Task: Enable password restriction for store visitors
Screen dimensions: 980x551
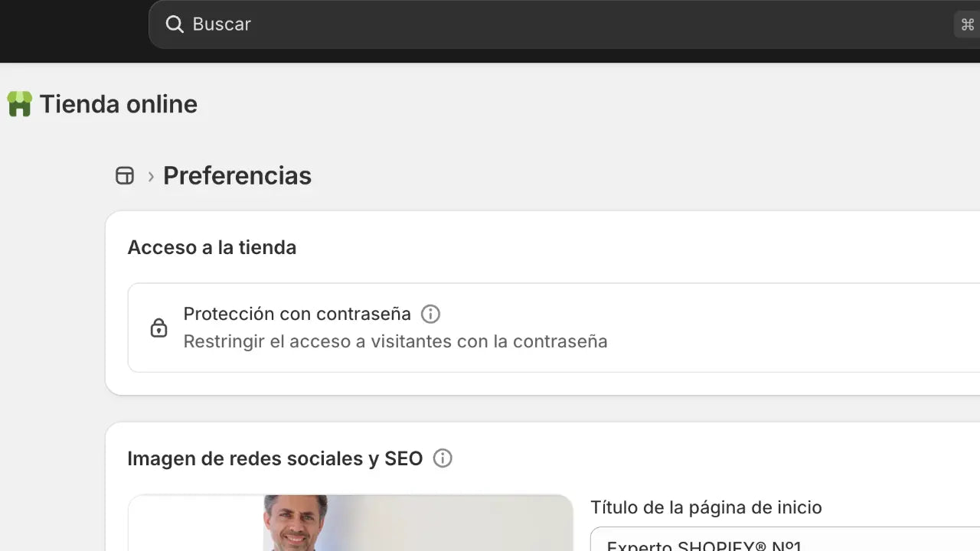Action: (395, 341)
